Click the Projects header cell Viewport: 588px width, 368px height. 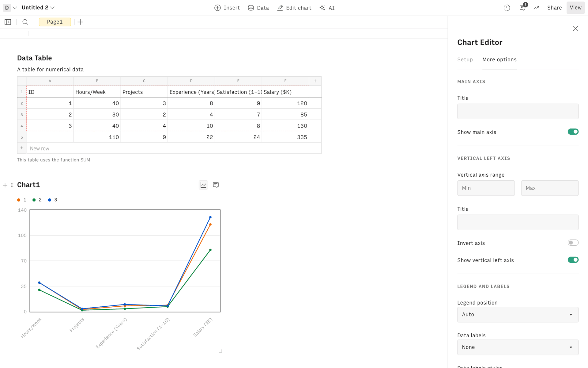[144, 92]
